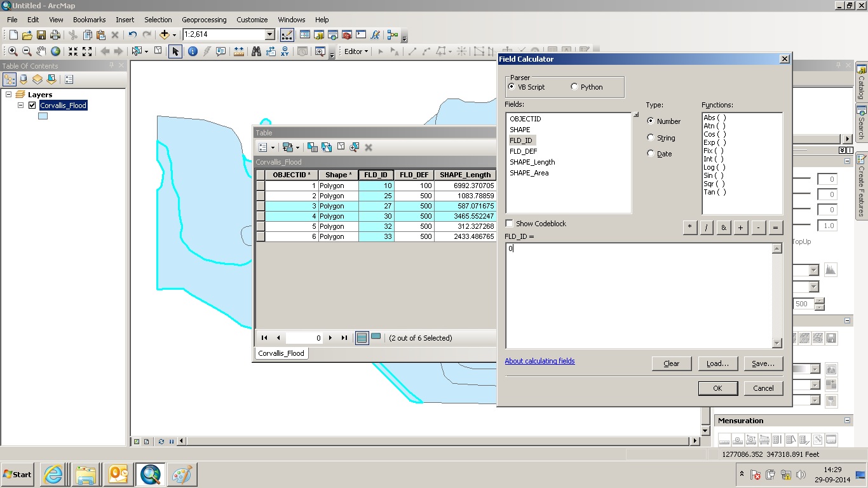Open the Related Tables dropdown in Table window
The width and height of the screenshot is (868, 488).
(290, 147)
